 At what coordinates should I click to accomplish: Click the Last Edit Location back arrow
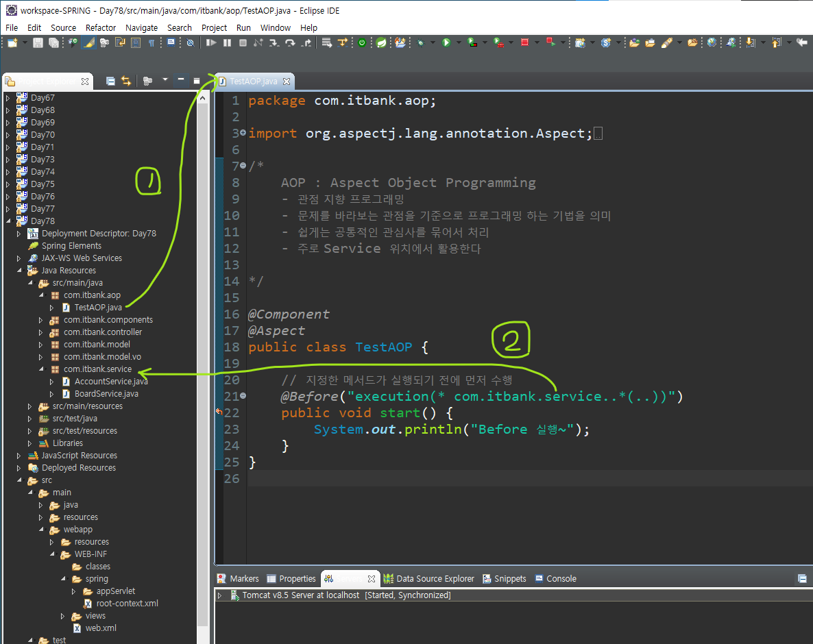coord(802,43)
